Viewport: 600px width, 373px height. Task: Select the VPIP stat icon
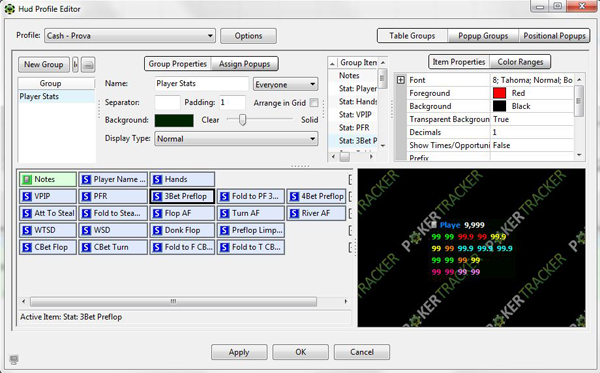[x=26, y=196]
